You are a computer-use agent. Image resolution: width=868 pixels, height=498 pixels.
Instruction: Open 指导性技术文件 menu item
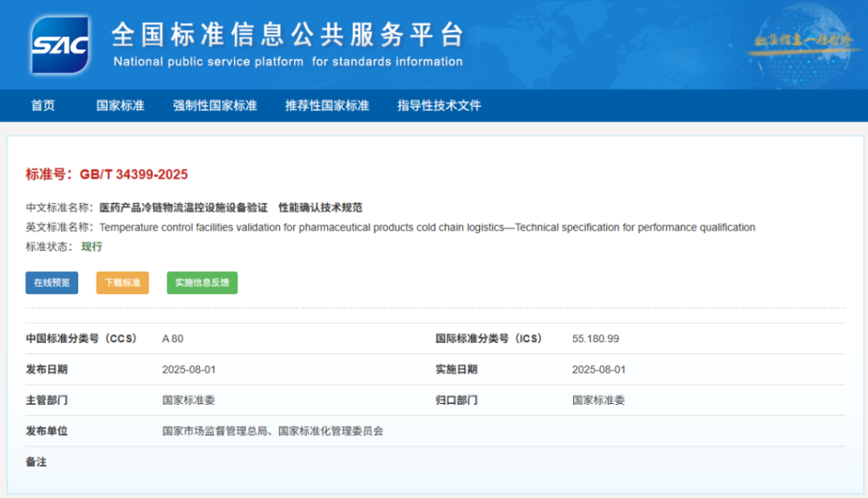pos(439,106)
